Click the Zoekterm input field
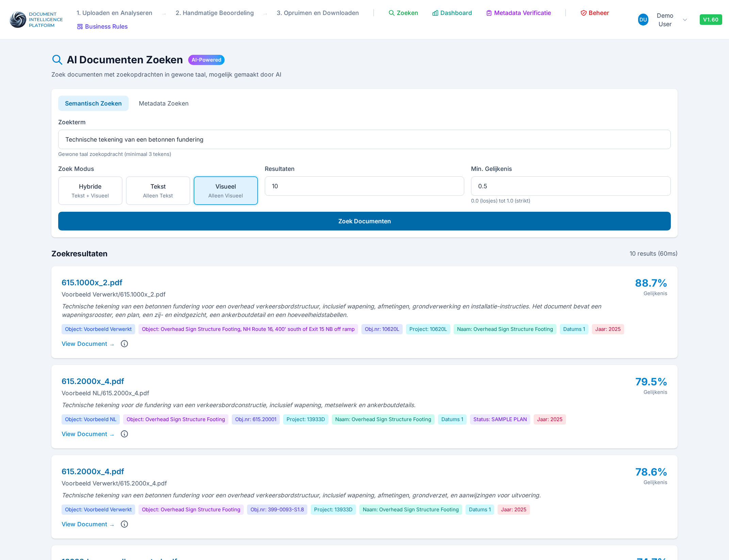 pos(364,140)
